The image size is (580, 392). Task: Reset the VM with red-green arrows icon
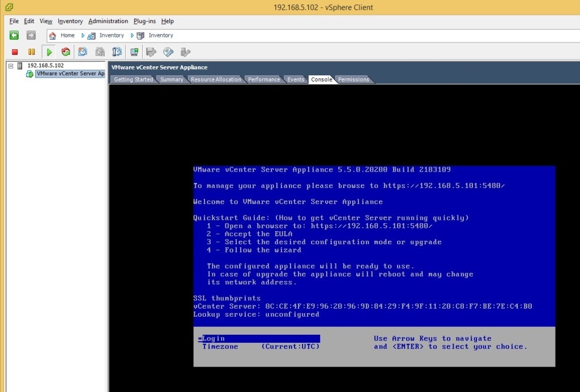coord(66,52)
